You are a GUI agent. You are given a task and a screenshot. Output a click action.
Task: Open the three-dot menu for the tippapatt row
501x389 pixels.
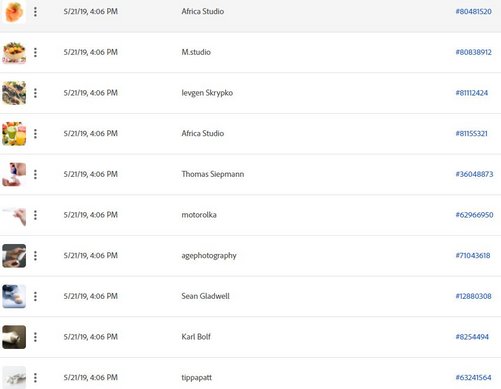[x=35, y=378]
